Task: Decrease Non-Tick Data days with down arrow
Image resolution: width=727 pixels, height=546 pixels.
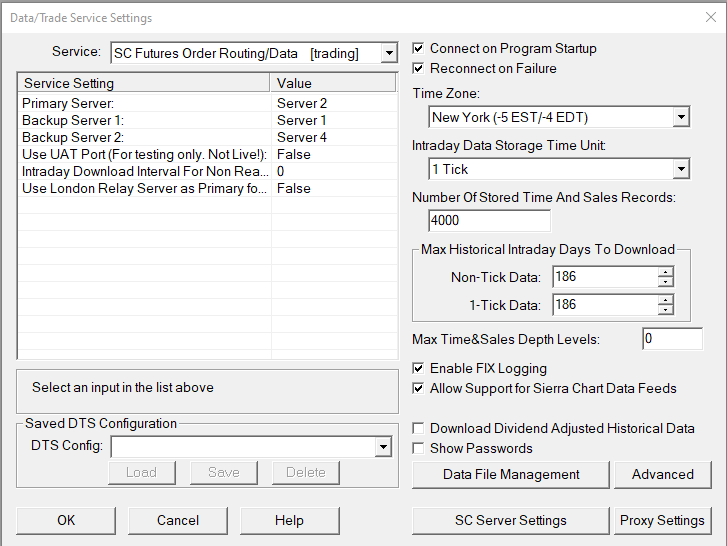Action: (x=665, y=282)
